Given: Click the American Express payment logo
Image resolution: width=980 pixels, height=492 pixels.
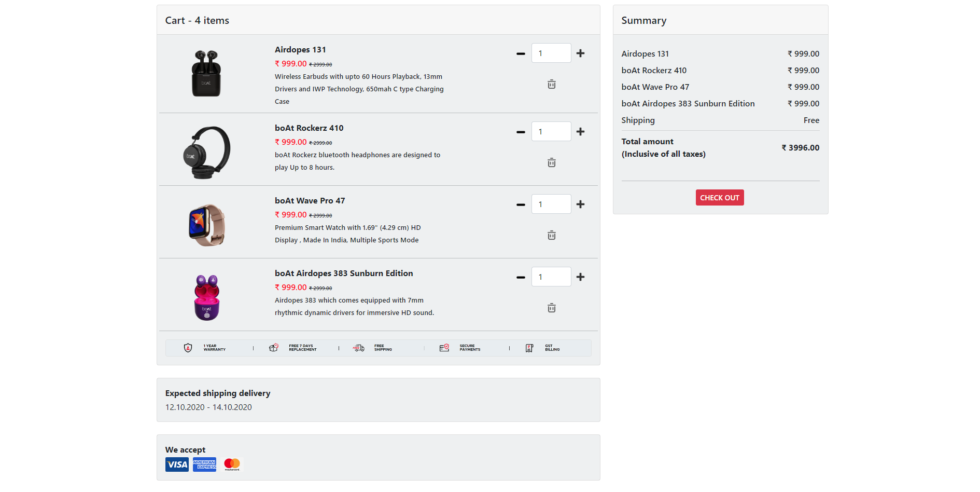Looking at the screenshot, I should click(x=204, y=464).
